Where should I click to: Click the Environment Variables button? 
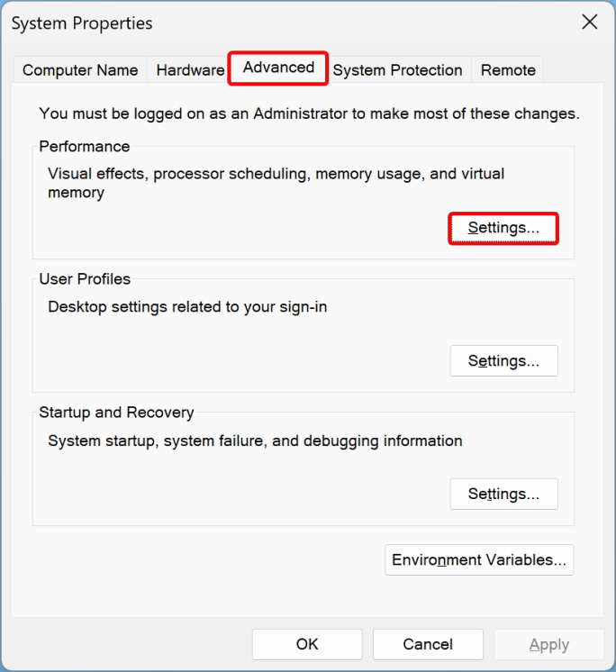479,559
